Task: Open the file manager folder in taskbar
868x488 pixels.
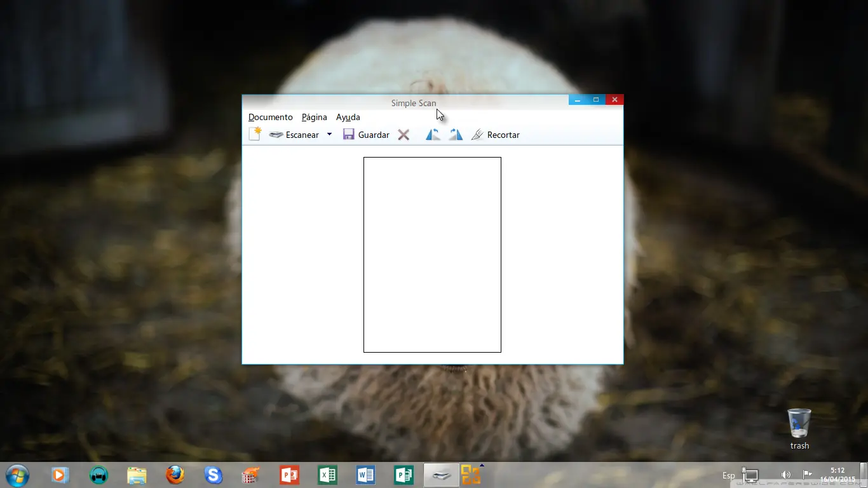Action: pos(137,475)
